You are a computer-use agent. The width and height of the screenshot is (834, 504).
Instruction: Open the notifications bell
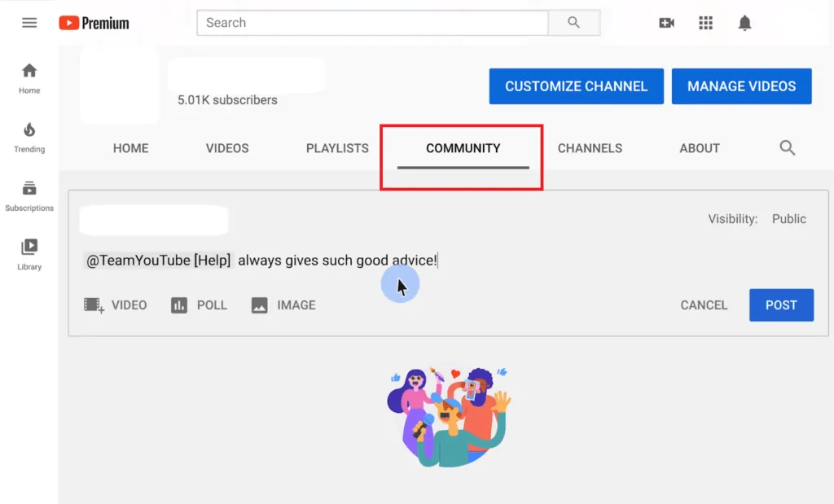(x=744, y=23)
